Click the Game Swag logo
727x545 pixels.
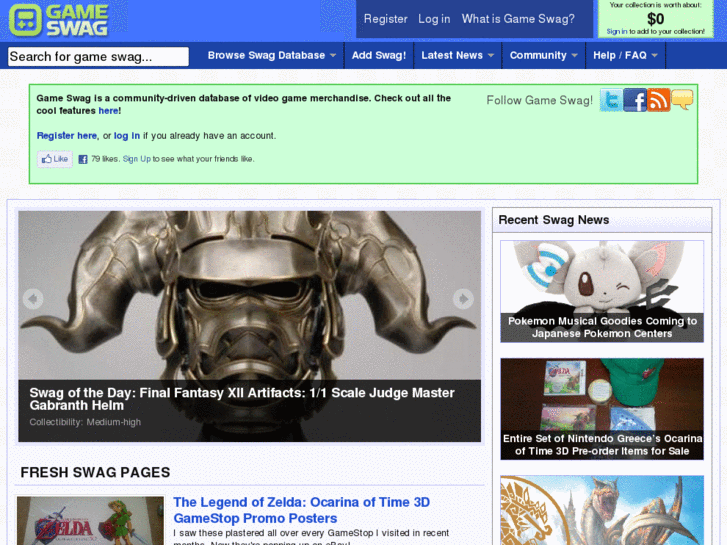point(59,20)
